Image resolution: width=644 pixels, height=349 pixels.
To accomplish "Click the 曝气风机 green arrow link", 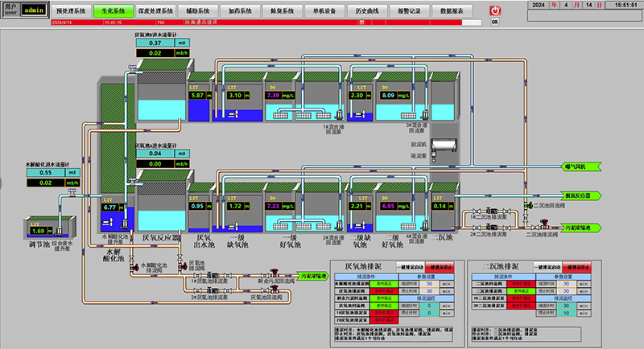I will pos(580,166).
